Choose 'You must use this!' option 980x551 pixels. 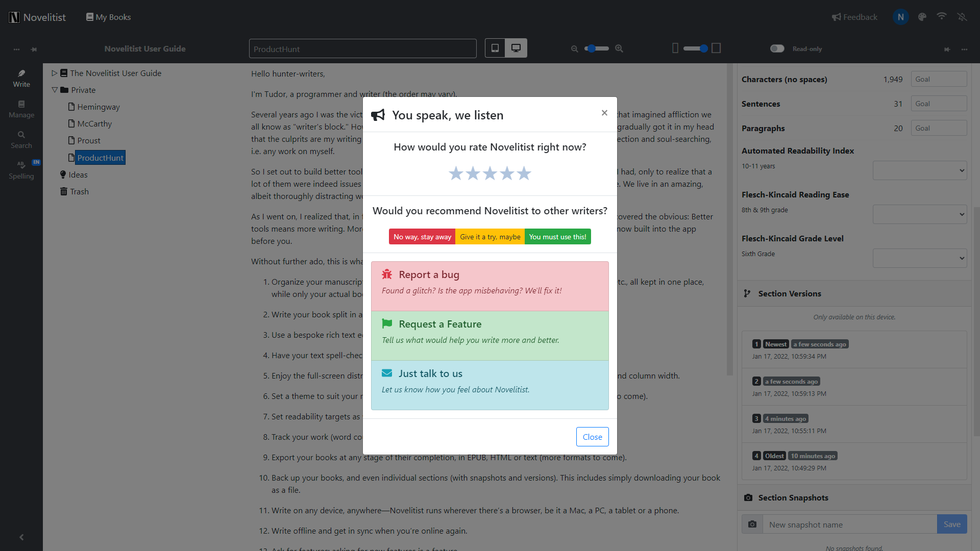pos(557,237)
